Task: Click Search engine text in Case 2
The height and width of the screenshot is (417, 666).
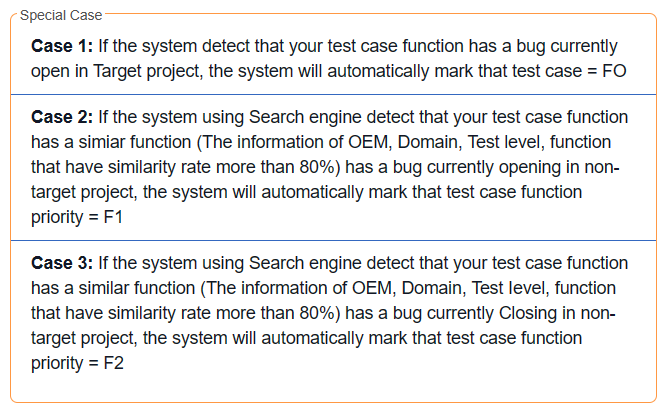Action: 305,117
